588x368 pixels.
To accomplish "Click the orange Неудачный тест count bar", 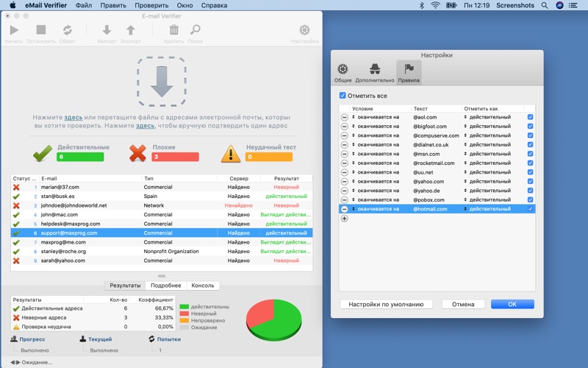I will 269,157.
